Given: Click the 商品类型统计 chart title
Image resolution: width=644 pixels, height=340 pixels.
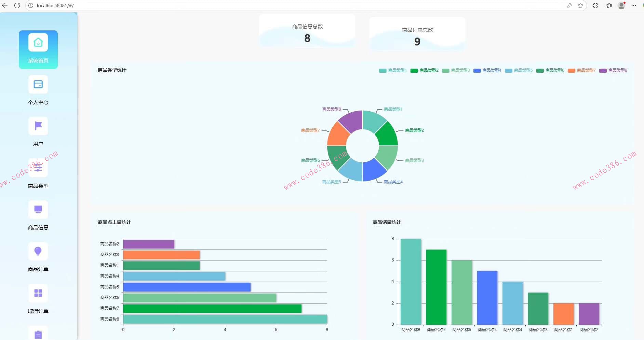Looking at the screenshot, I should click(x=112, y=70).
